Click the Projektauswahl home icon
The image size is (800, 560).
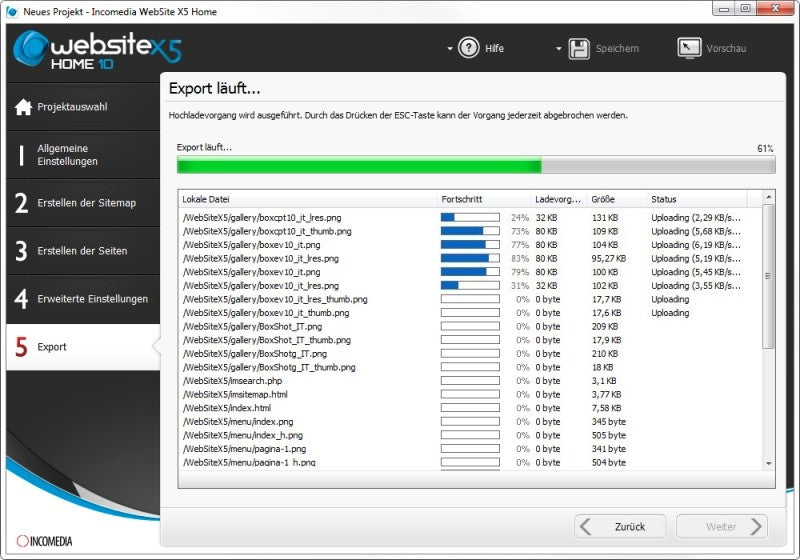(23, 107)
